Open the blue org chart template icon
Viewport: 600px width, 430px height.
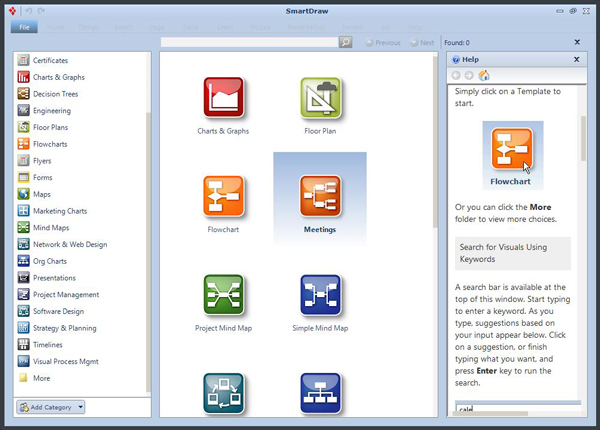coord(320,393)
